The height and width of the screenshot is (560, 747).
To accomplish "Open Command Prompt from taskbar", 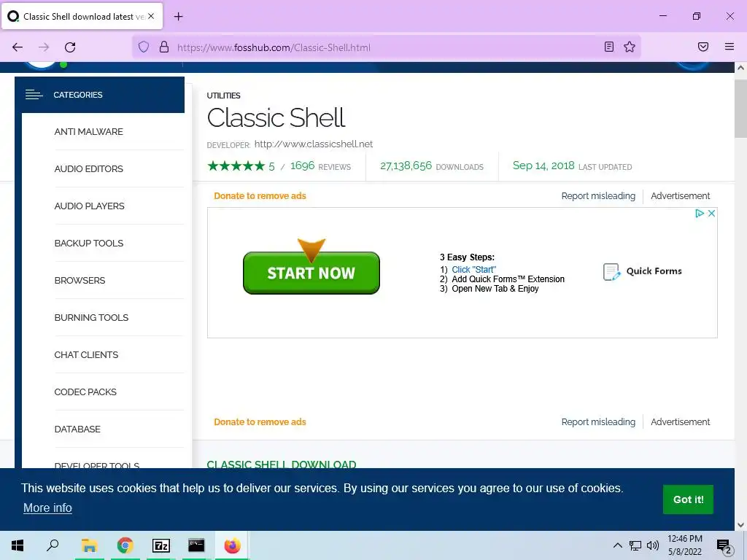I will coord(196,545).
